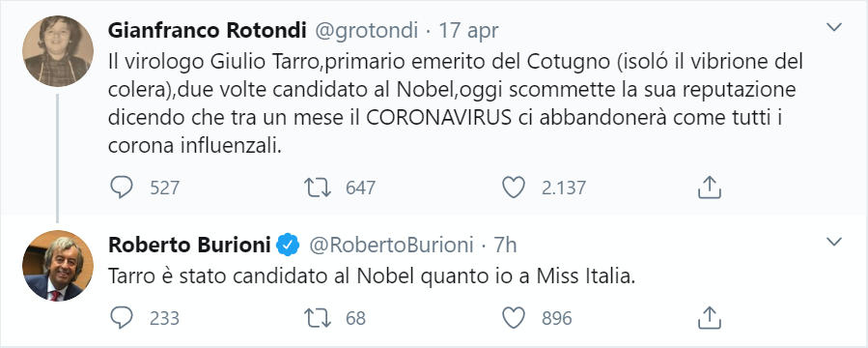This screenshot has width=868, height=348.
Task: Share Gianfranco Rotondi's tweet
Action: click(x=709, y=188)
